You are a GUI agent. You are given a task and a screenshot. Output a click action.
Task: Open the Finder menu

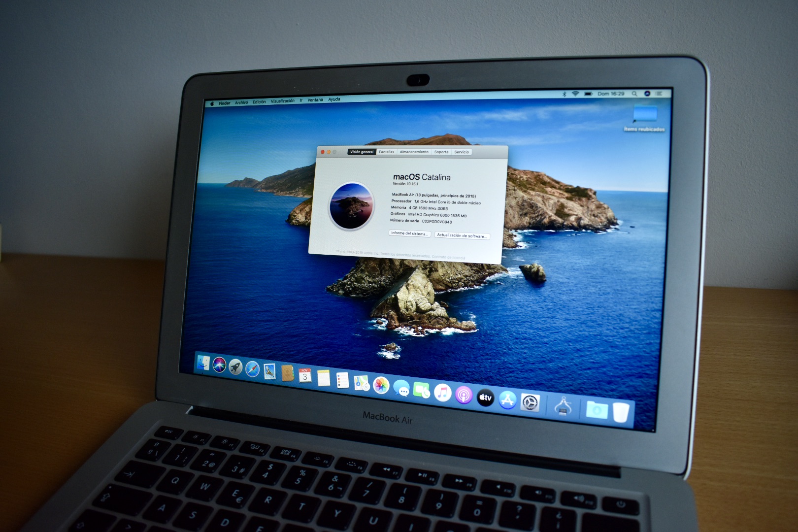tap(225, 103)
